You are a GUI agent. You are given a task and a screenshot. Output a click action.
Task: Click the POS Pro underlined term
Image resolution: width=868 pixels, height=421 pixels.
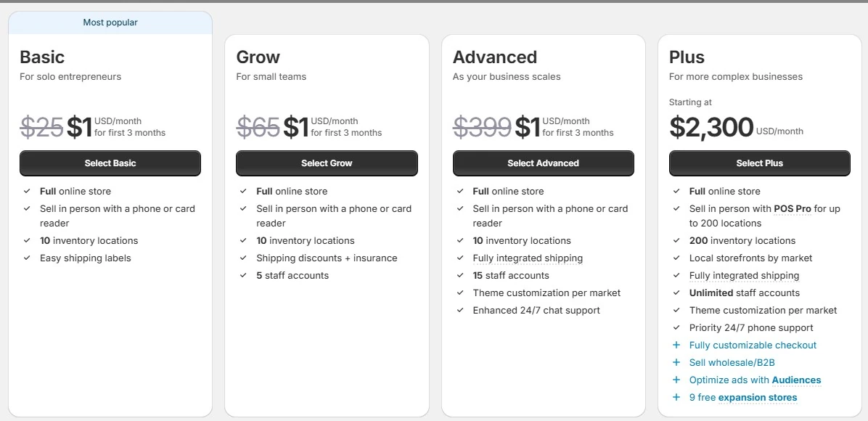[x=793, y=209]
